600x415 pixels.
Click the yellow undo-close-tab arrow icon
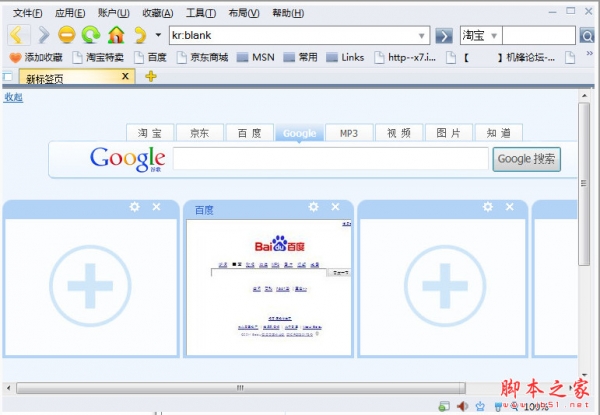coord(140,35)
